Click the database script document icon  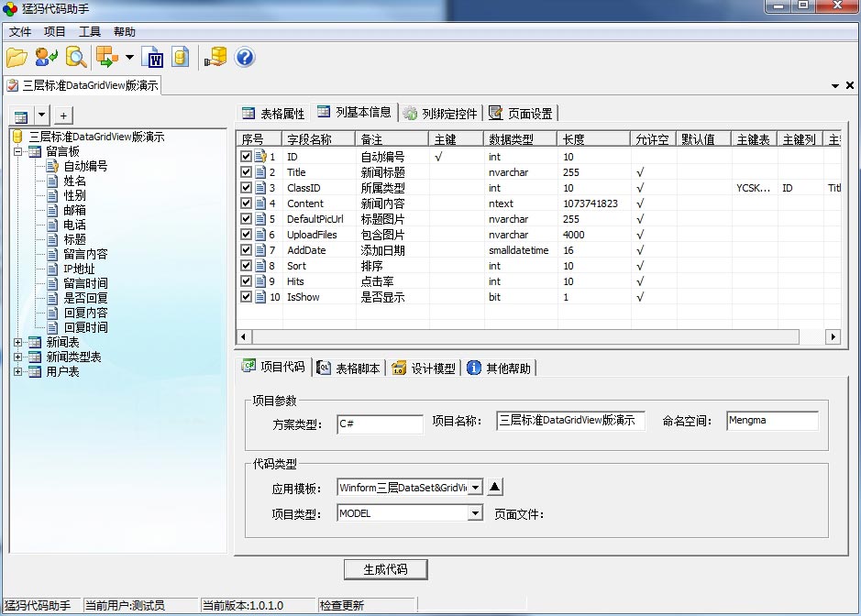pyautogui.click(x=180, y=58)
